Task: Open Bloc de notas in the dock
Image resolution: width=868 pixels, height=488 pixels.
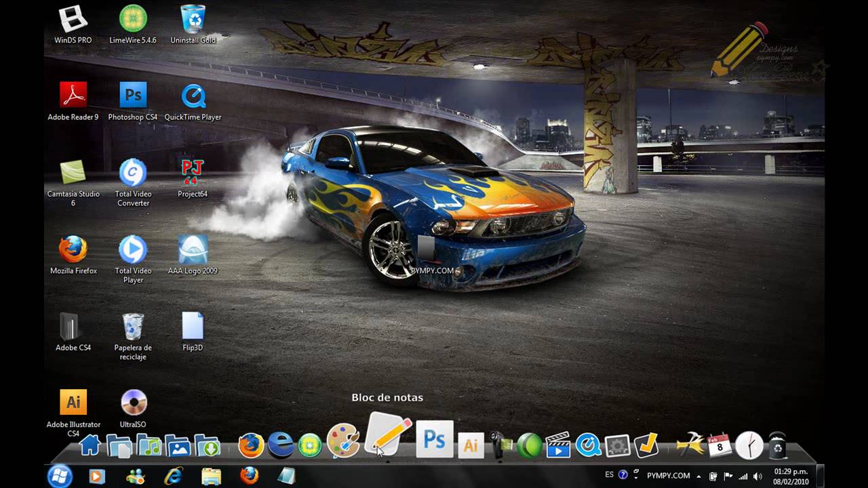Action: (x=389, y=434)
